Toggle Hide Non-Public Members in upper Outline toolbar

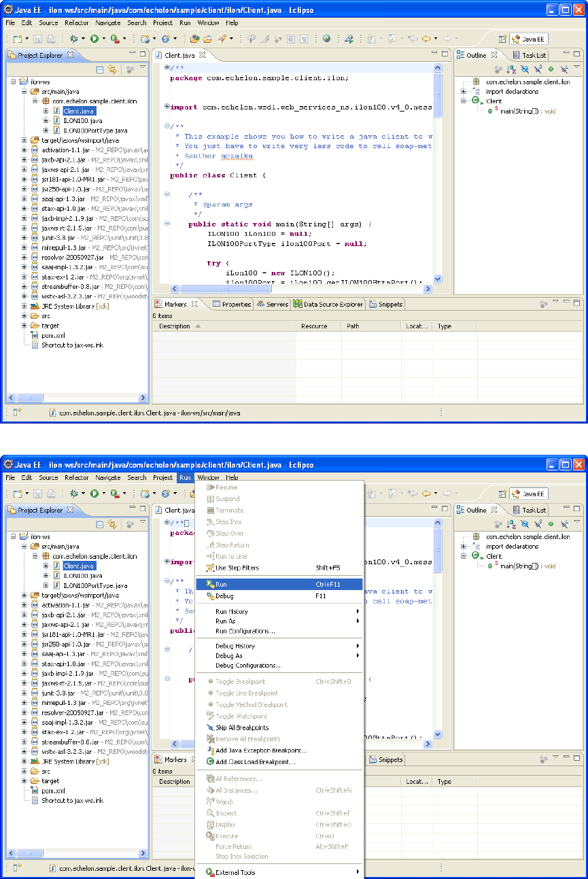pos(551,69)
